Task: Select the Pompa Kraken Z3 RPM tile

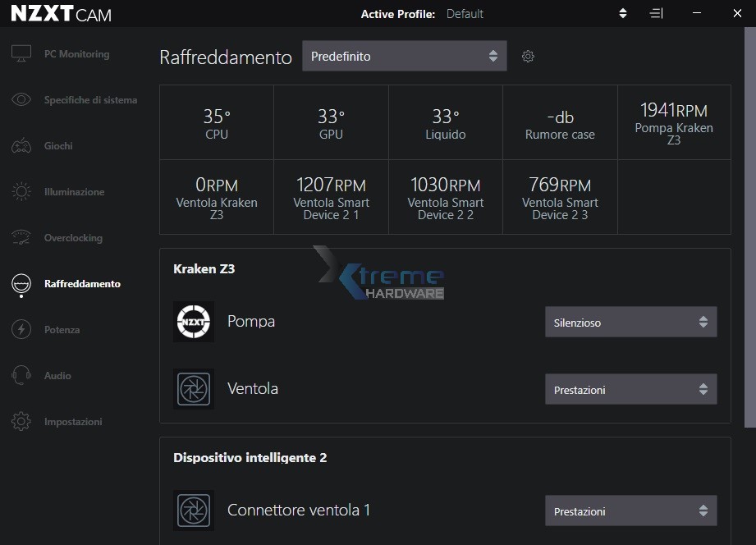Action: point(673,122)
